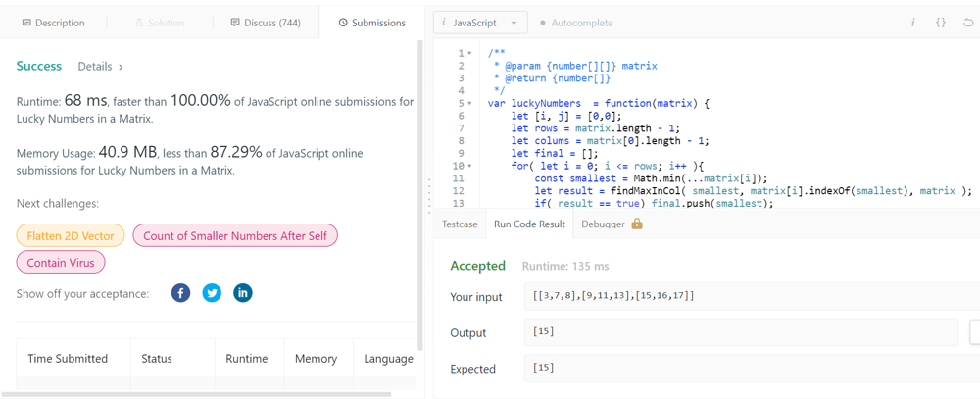
Task: Share acceptance on Twitter
Action: pyautogui.click(x=212, y=293)
